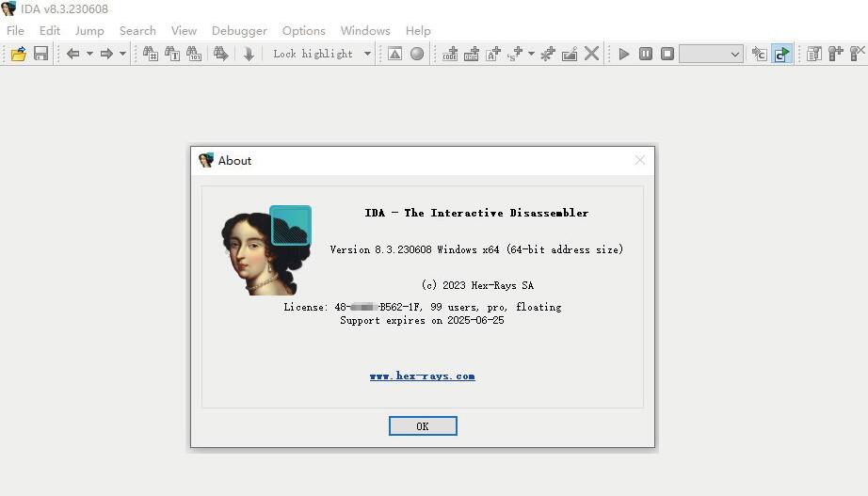
Task: Open the Debugger menu
Action: [239, 30]
